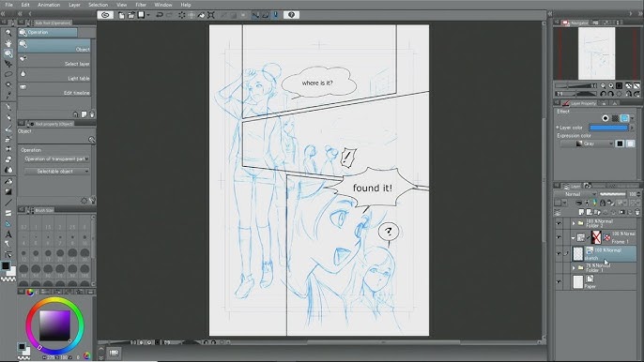Open the Layer menu
The height and width of the screenshot is (362, 644).
click(x=74, y=5)
